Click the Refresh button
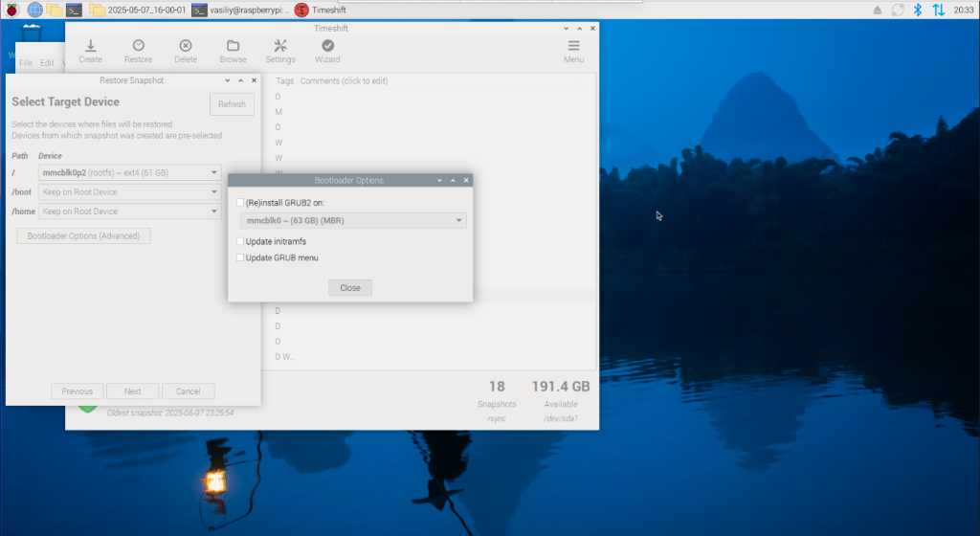The image size is (980, 536). pos(232,104)
